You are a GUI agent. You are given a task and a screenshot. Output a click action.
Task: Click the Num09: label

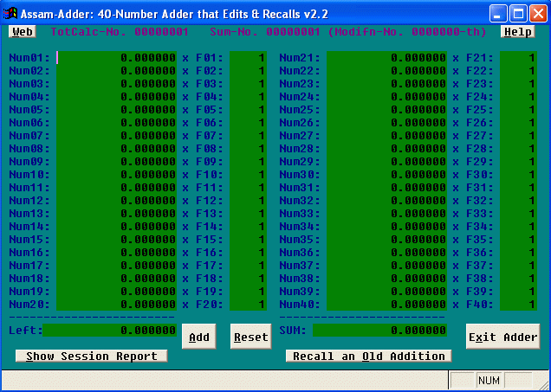coord(29,162)
